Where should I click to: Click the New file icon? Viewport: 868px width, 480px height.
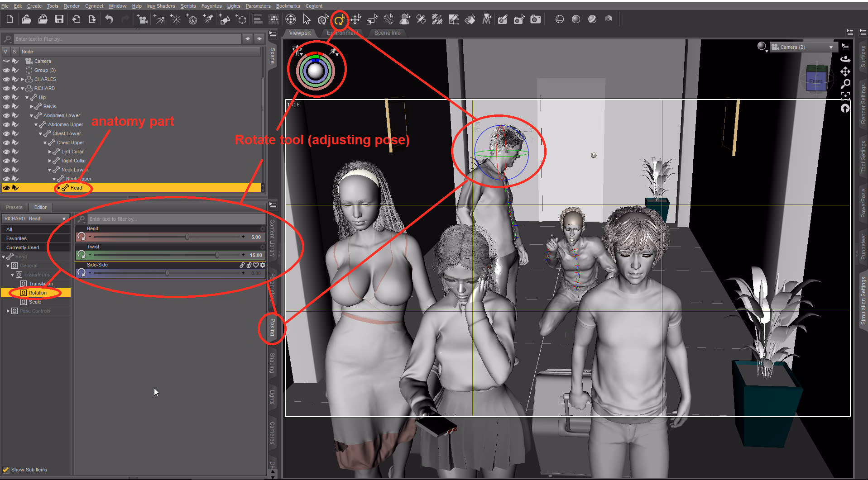10,19
